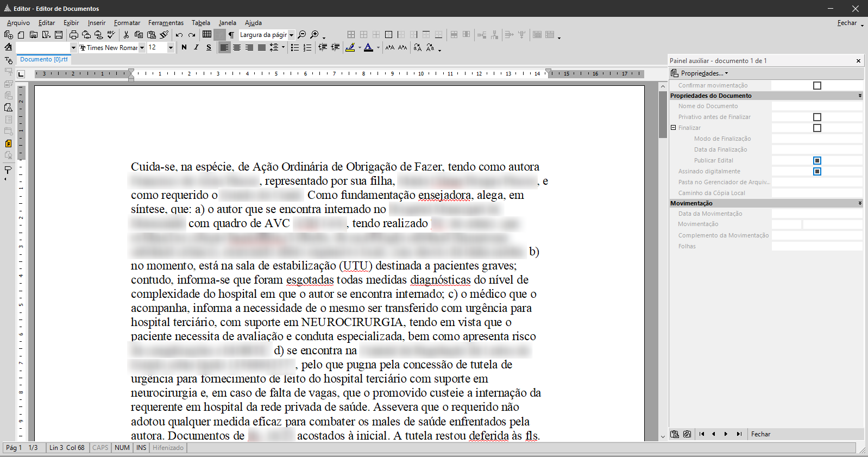Toggle Assinado digitalmente checkbox
Viewport: 868px width, 457px height.
[x=817, y=171]
